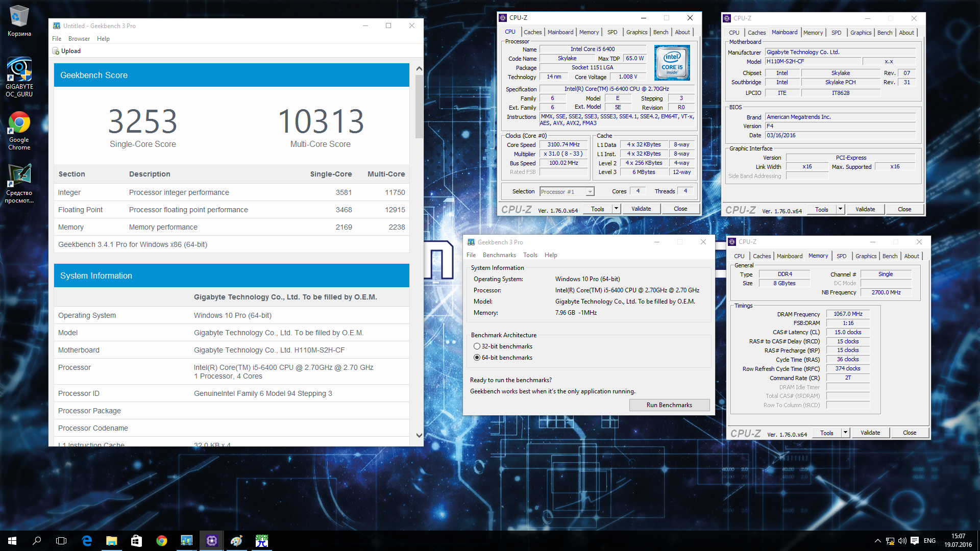This screenshot has width=980, height=551.
Task: Click the Upload icon in Geekbench results window
Action: pyautogui.click(x=56, y=51)
